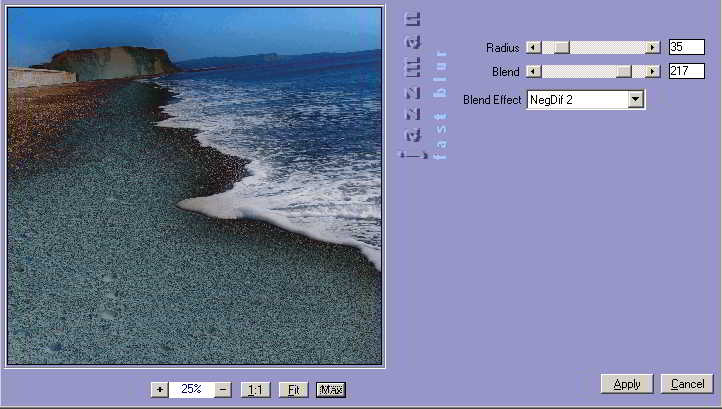
Task: Decrease Radius with the left arrow
Action: (533, 47)
